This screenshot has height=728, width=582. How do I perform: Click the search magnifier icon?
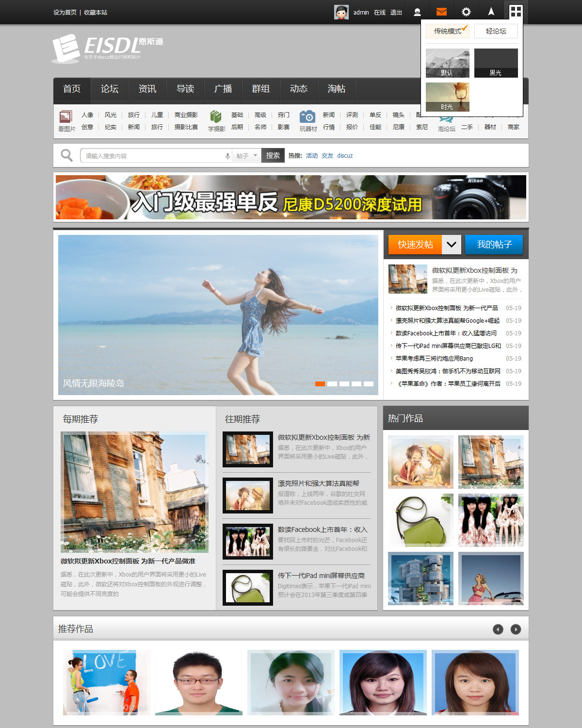(66, 155)
